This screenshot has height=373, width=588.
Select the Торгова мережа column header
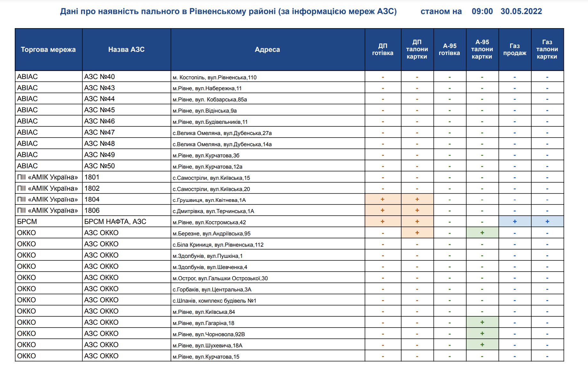pyautogui.click(x=48, y=50)
